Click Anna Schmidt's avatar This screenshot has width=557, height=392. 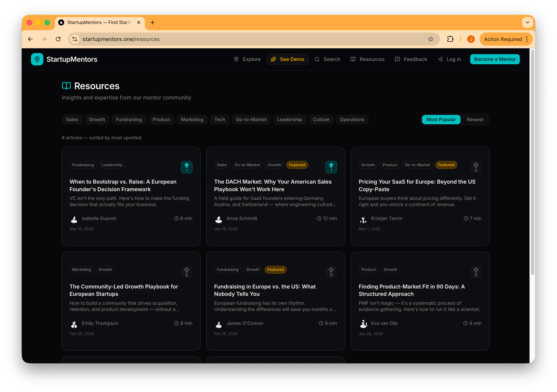219,219
